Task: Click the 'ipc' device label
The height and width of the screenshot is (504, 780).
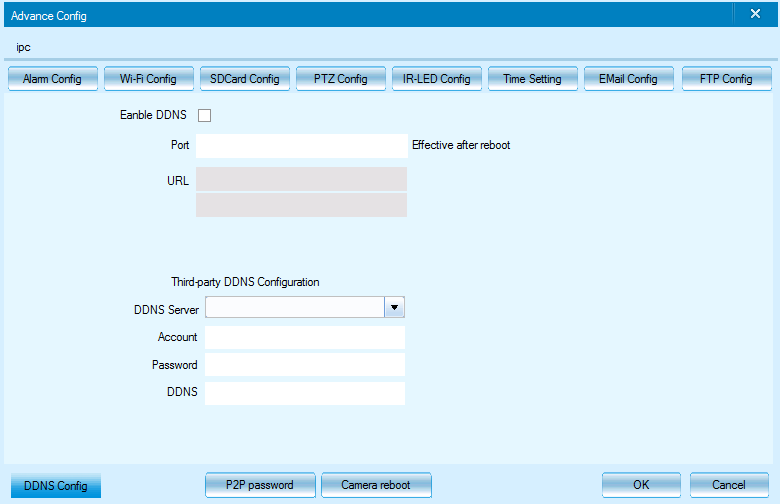Action: point(23,48)
